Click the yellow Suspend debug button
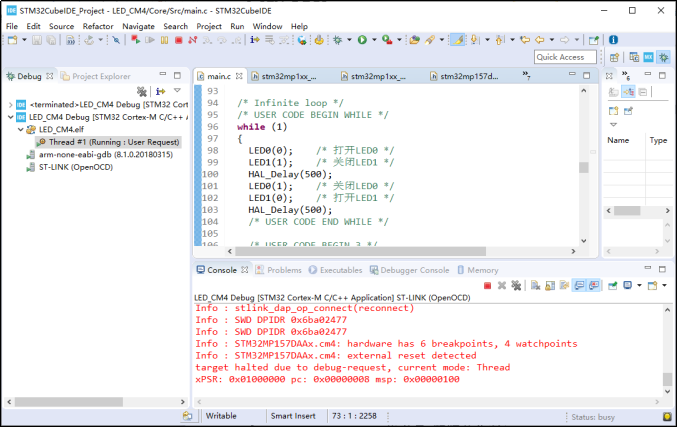Screen dimensions: 678x428 164,40
